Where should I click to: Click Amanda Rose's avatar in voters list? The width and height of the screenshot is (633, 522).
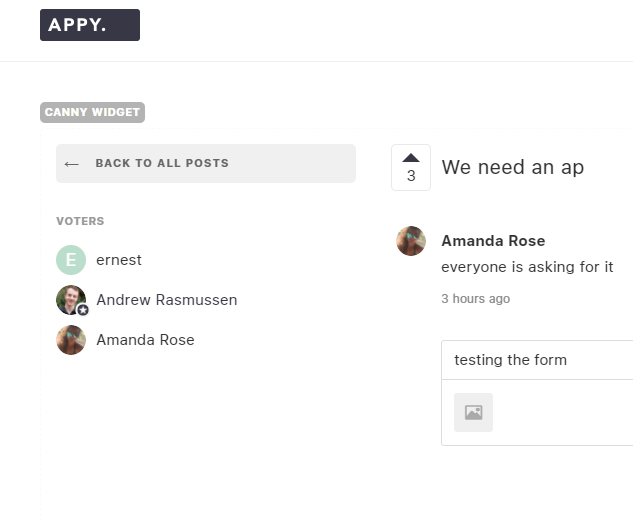(x=71, y=340)
